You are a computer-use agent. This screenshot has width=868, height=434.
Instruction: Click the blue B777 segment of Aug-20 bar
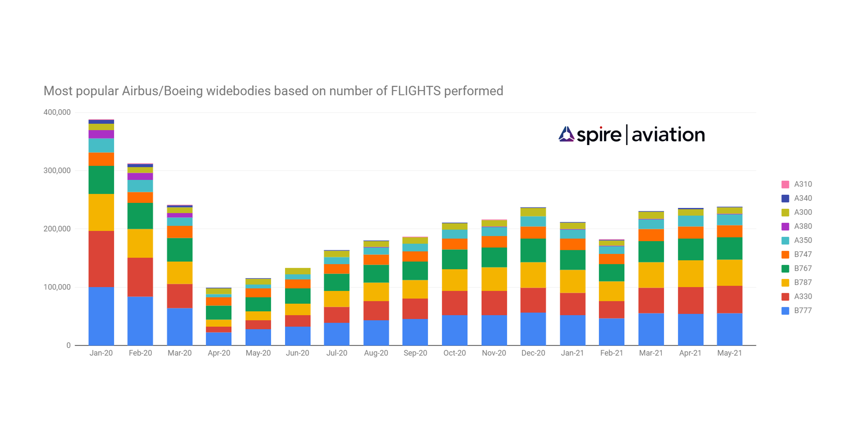click(x=376, y=333)
